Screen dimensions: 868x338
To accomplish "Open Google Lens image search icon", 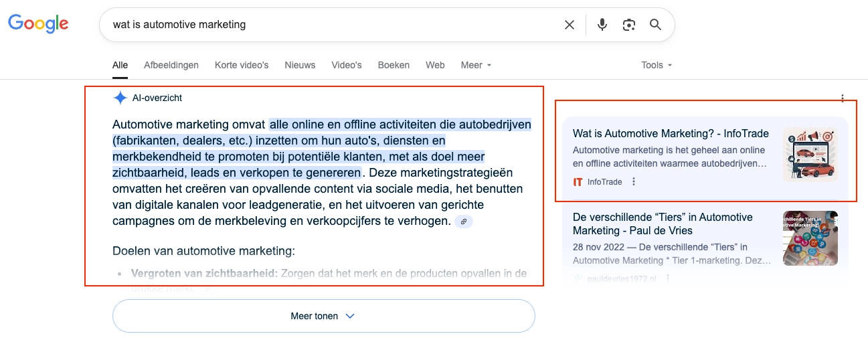I will click(x=628, y=25).
